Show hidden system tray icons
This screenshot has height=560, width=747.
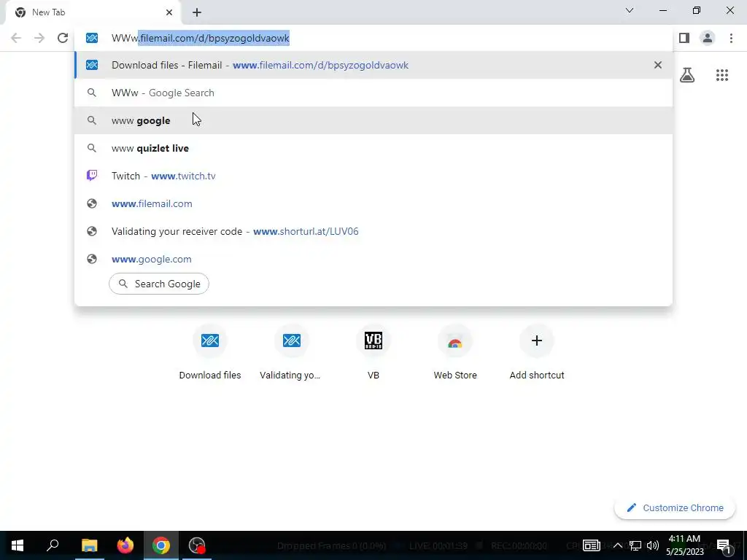coord(617,545)
